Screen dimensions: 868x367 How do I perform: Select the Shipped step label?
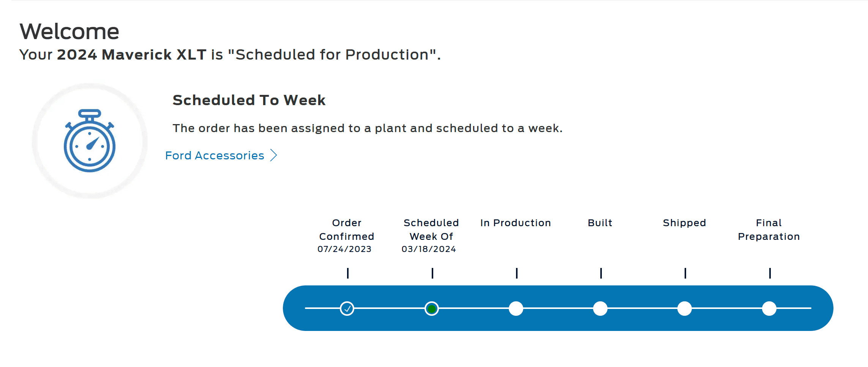[x=685, y=223]
